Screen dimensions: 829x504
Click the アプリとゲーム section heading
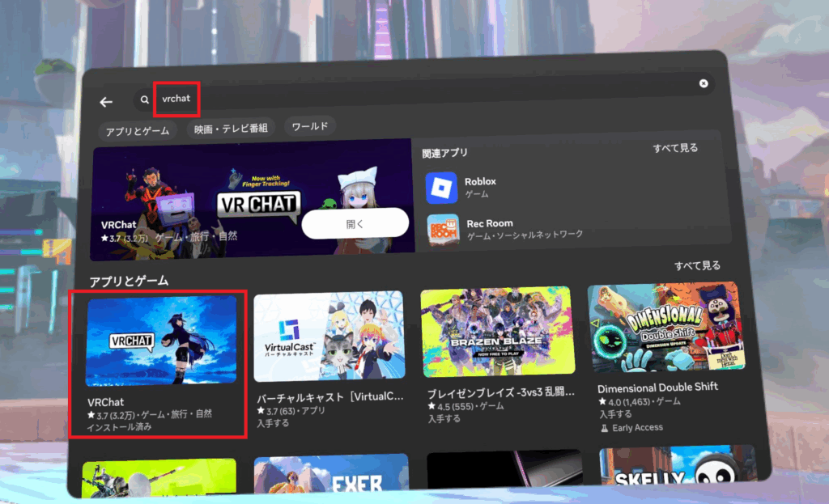[x=129, y=281]
